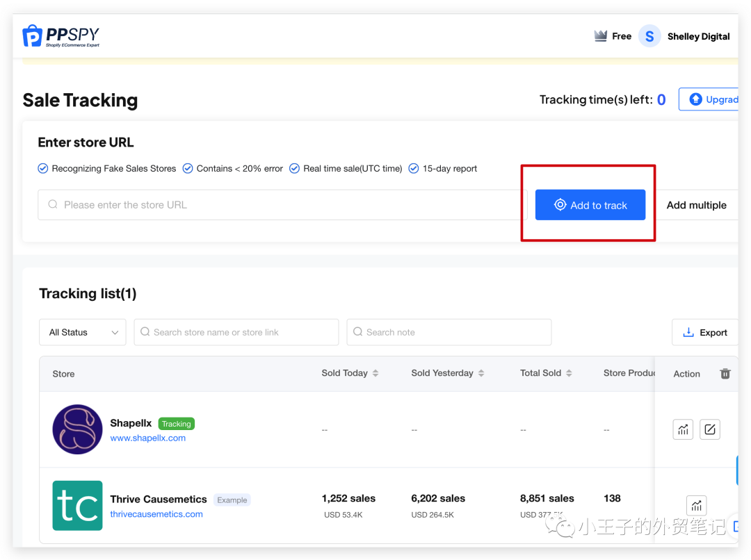Click Shapellx edit note icon
Viewport: 751px width, 560px height.
[710, 429]
